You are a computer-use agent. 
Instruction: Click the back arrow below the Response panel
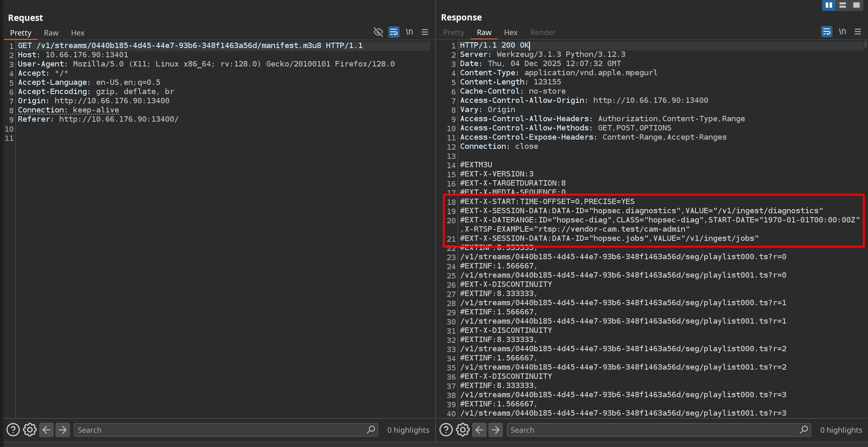[479, 429]
